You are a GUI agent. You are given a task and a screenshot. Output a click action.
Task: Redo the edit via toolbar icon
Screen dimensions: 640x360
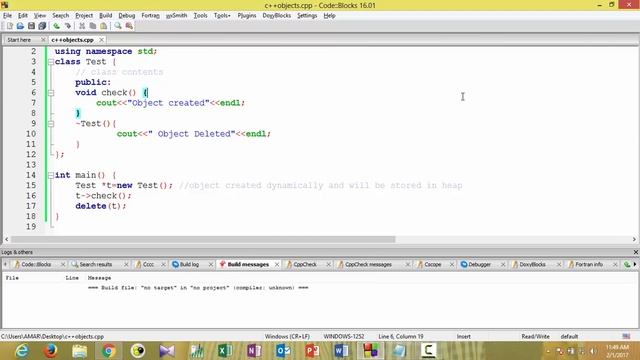click(68, 26)
